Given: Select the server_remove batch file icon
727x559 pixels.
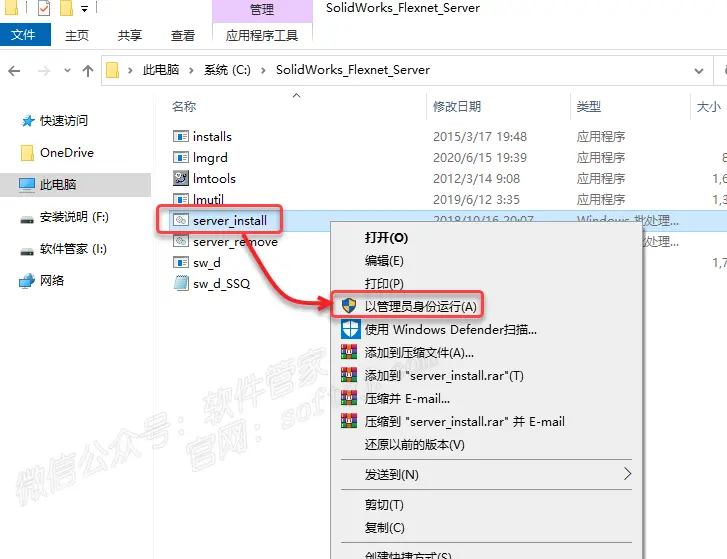Looking at the screenshot, I should [181, 241].
